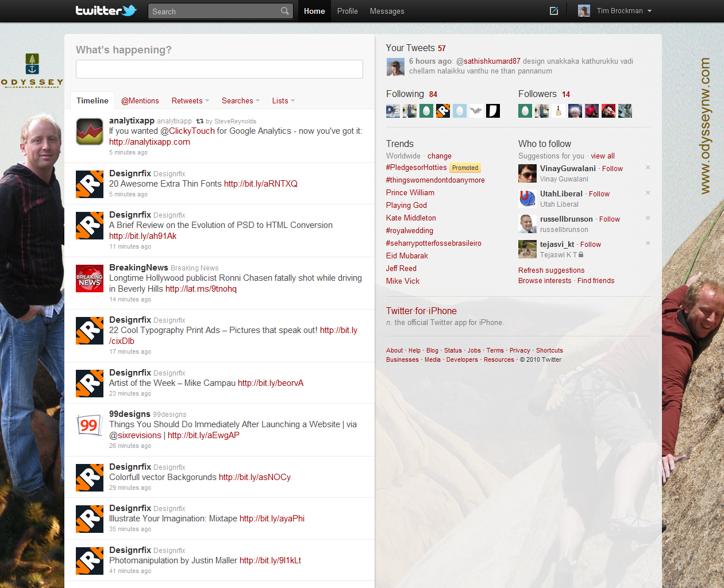
Task: Focus the Search input field
Action: coord(215,11)
